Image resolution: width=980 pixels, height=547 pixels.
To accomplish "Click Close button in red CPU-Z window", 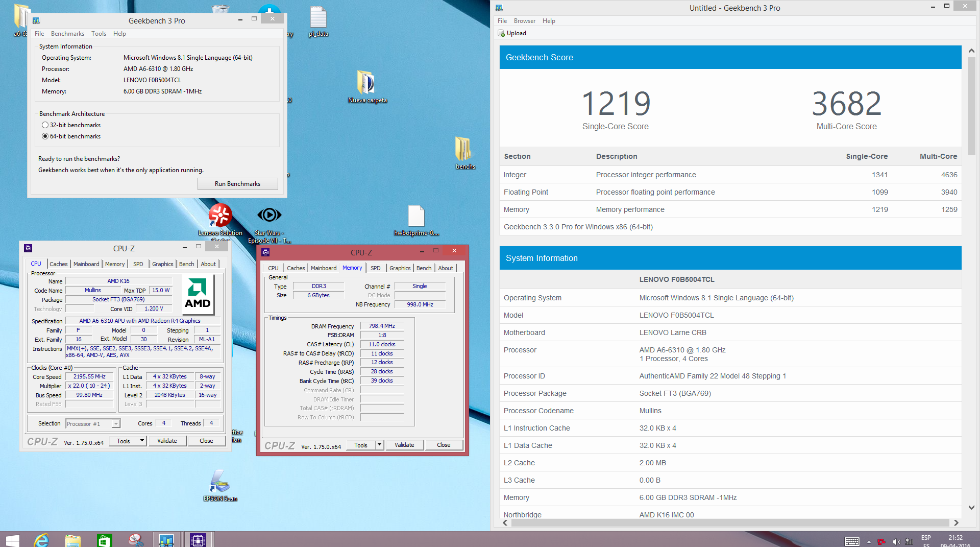I will (444, 445).
